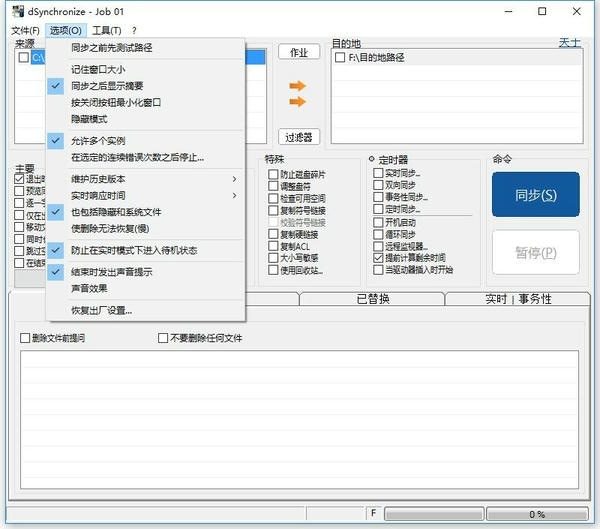600x529 pixels.
Task: Check the C:\ source path checkbox
Action: coord(24,57)
